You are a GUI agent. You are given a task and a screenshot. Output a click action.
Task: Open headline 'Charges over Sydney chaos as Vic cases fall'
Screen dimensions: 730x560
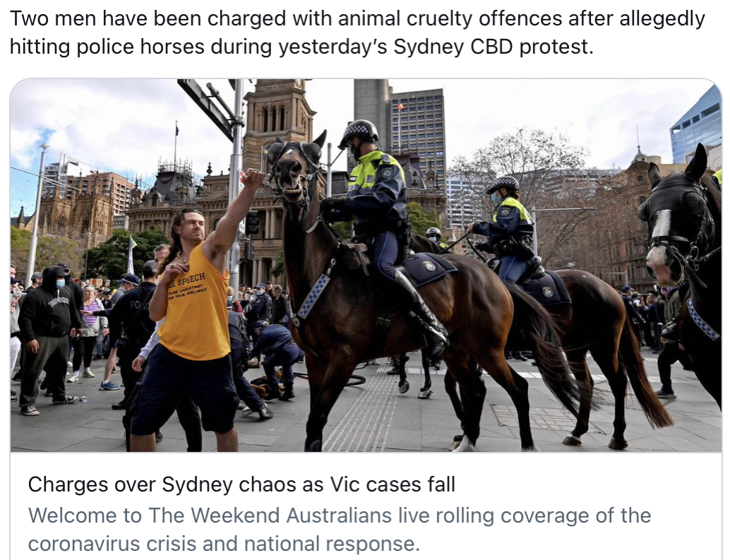point(241,484)
